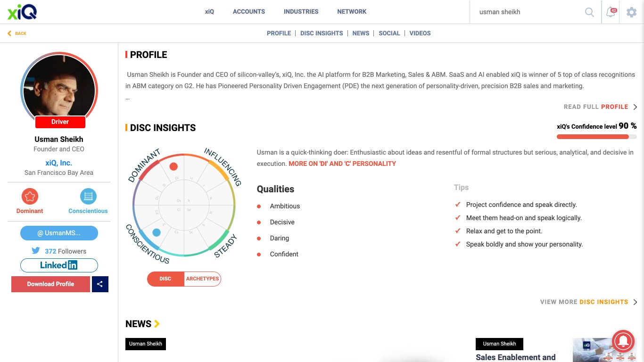Click the search input field
Viewport: 644px width, 362px height.
pyautogui.click(x=530, y=12)
